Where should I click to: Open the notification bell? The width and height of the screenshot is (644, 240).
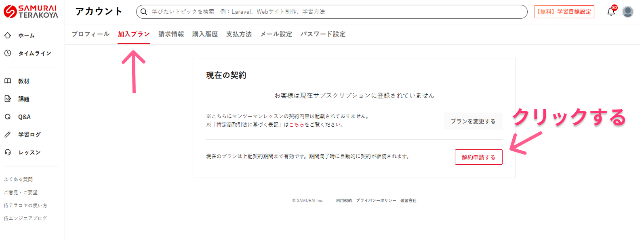611,12
